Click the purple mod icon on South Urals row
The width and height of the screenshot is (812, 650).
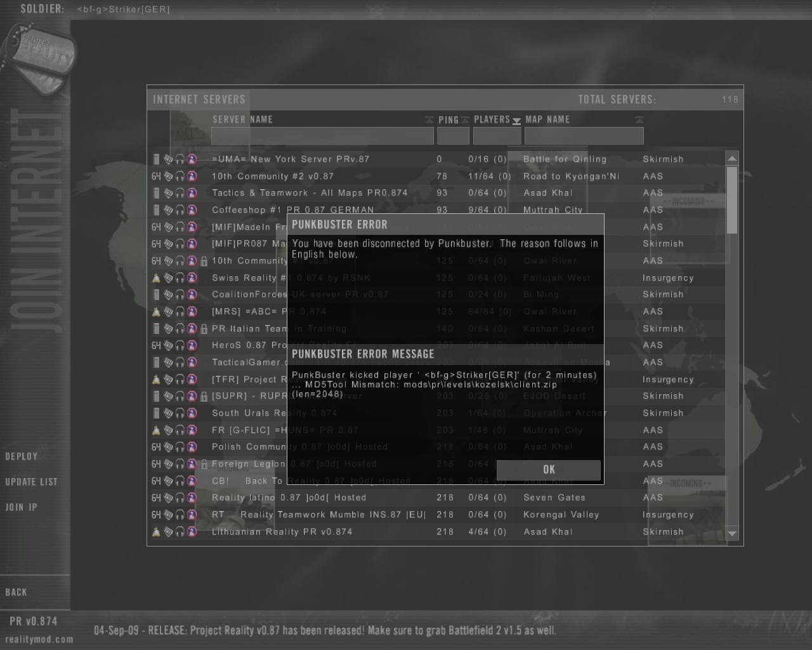[192, 413]
